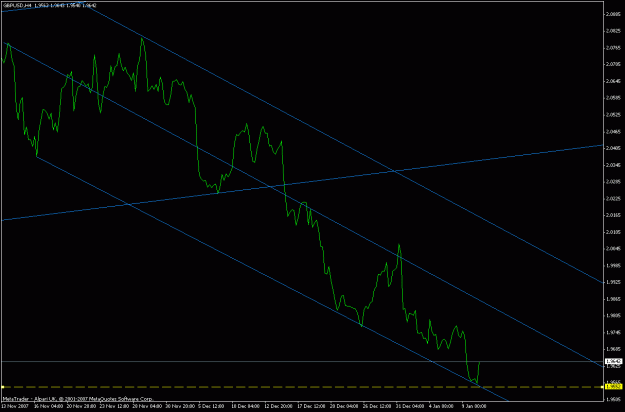Select the yellow dashed horizontal price line
The height and width of the screenshot is (412, 625).
point(302,386)
